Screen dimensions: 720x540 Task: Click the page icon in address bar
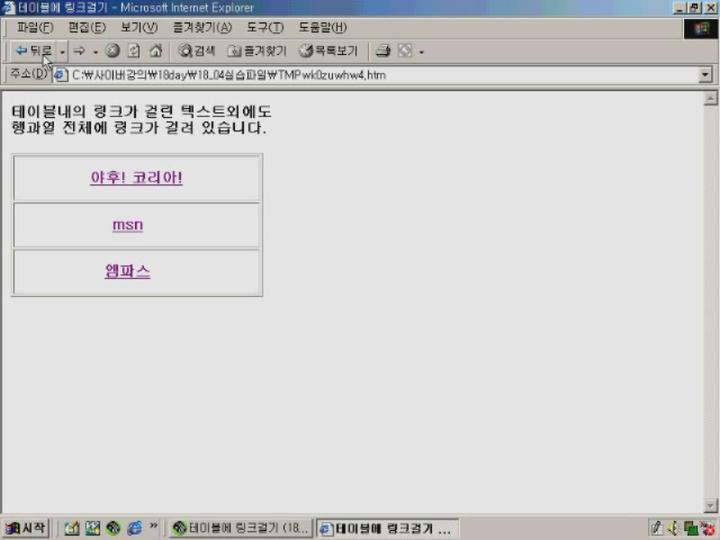pyautogui.click(x=61, y=75)
